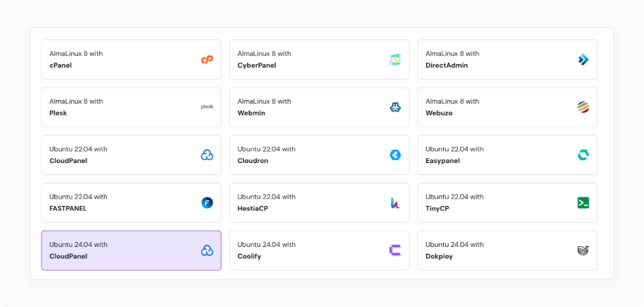
Task: Click the teal Easypanel logo icon
Action: [x=583, y=155]
